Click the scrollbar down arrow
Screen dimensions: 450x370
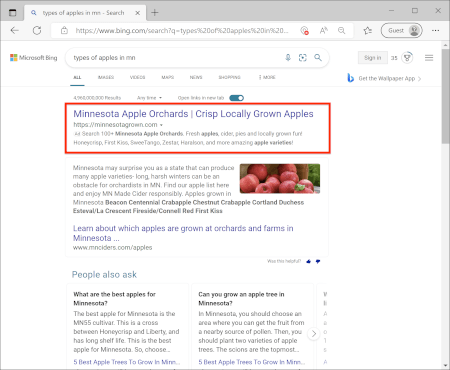point(446,365)
